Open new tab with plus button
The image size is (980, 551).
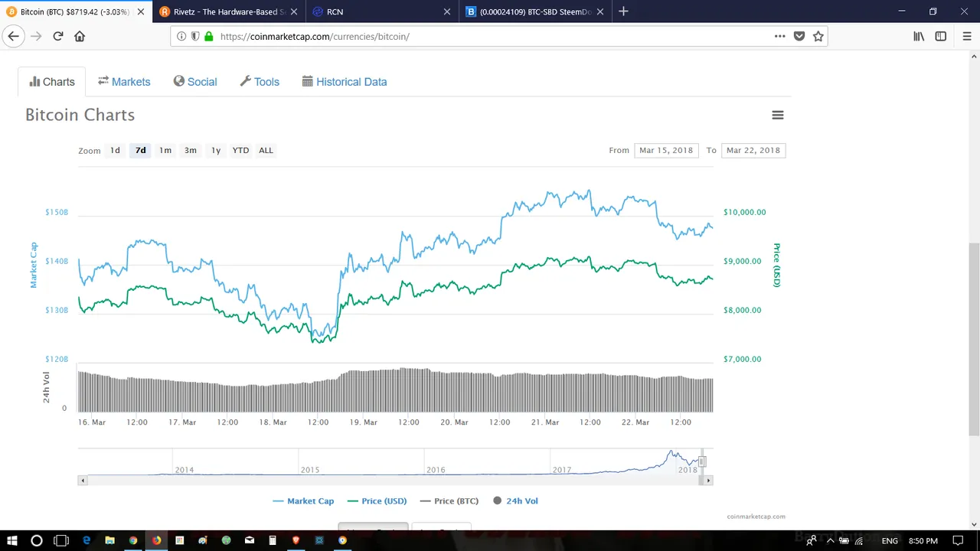point(623,11)
